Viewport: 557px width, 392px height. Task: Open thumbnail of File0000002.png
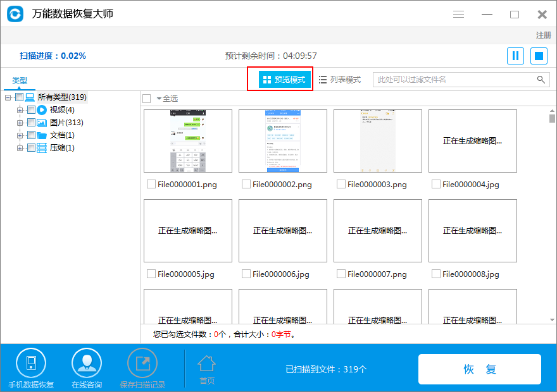(x=283, y=141)
